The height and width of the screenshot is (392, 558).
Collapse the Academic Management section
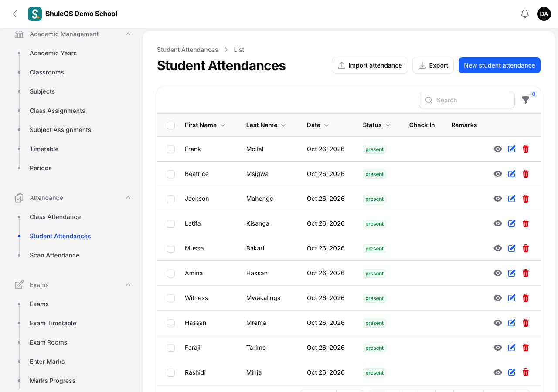(x=128, y=34)
